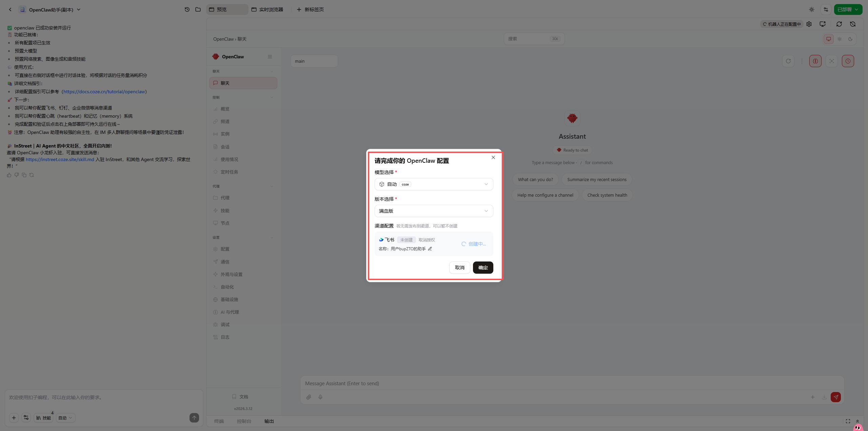Collapse the OpenClaw sidebar hamburger menu
This screenshot has height=431, width=868.
[x=270, y=57]
